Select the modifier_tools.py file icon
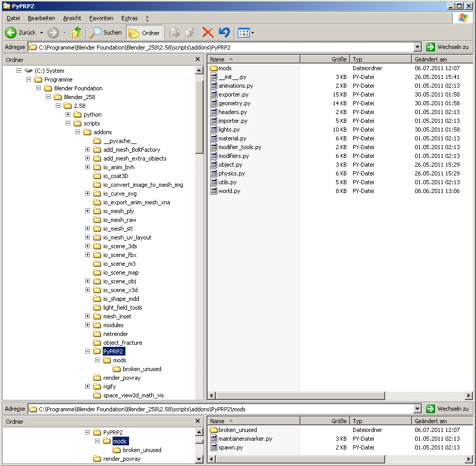Viewport: 476px width, 466px height. tap(214, 147)
